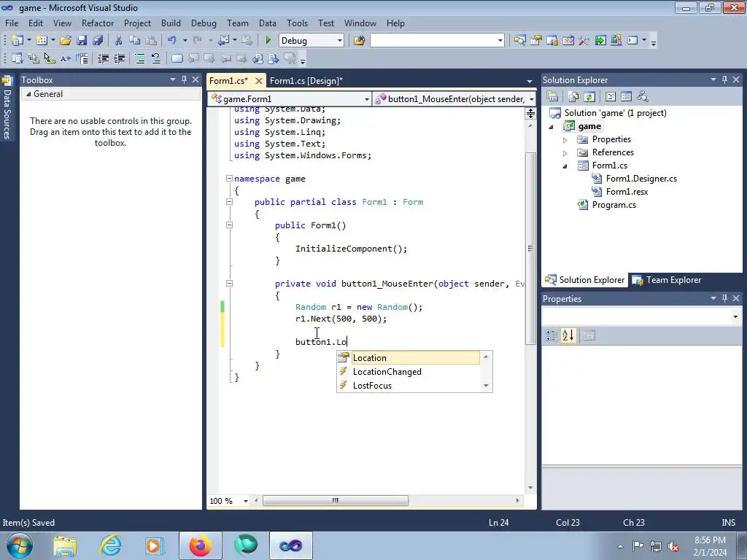The height and width of the screenshot is (560, 747).
Task: Start debugging with the green play icon
Action: [x=268, y=41]
